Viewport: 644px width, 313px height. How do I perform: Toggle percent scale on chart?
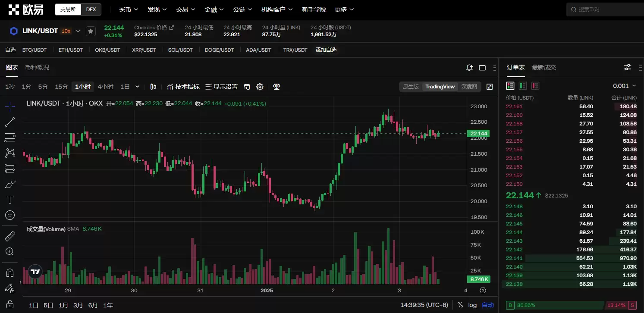coord(460,305)
